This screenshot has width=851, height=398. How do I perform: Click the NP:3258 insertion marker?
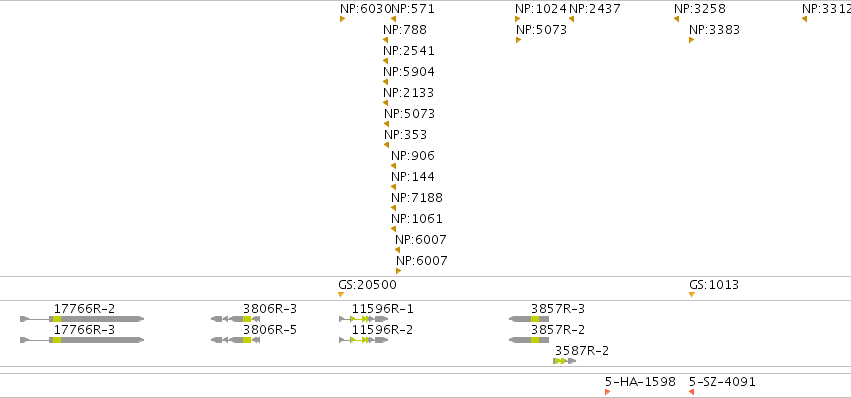pyautogui.click(x=676, y=19)
